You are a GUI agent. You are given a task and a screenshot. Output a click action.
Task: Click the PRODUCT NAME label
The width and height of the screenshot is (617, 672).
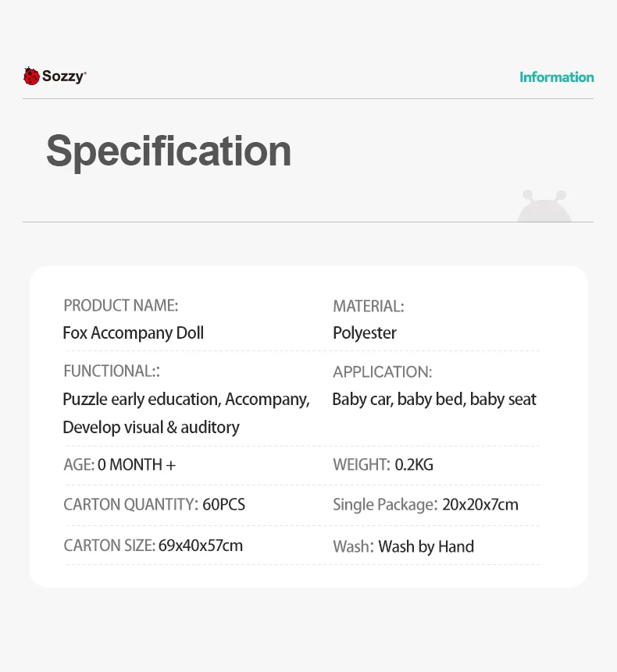(x=121, y=305)
